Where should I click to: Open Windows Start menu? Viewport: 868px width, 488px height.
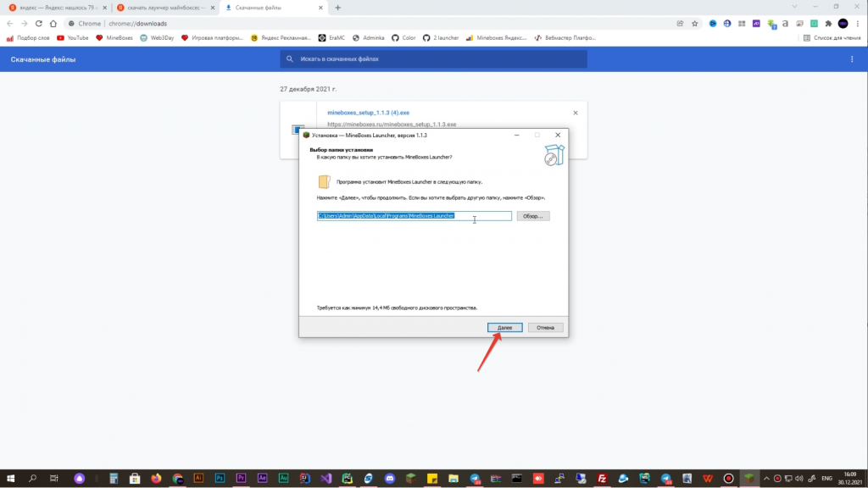[12, 478]
